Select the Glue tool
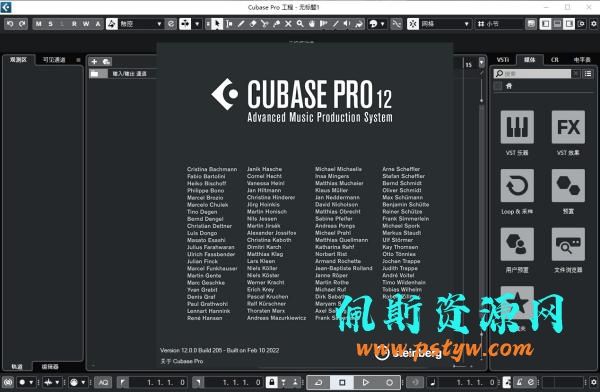Image resolution: width=600 pixels, height=392 pixels. click(x=276, y=24)
